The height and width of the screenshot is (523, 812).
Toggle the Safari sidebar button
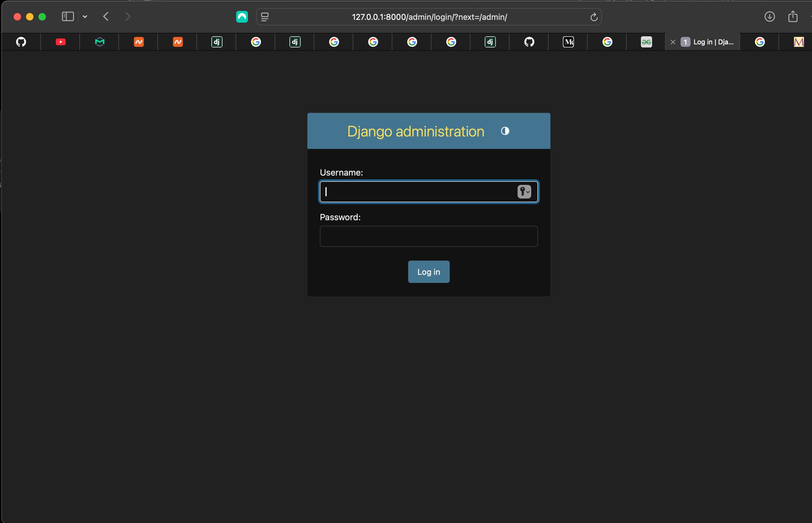pos(68,16)
